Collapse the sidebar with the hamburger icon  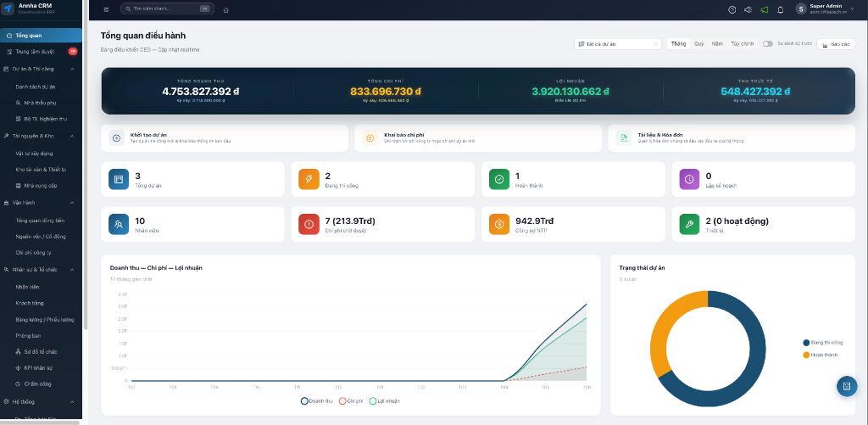pyautogui.click(x=106, y=9)
